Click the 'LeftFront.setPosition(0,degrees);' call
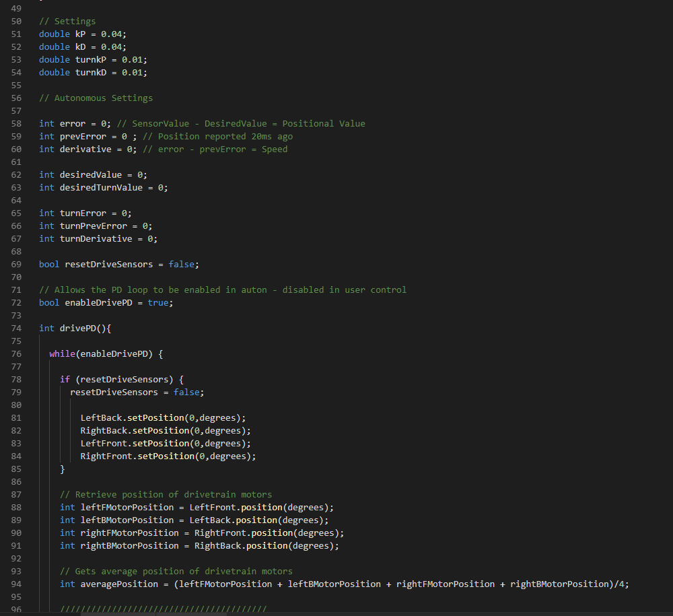Viewport: 673px width, 616px height. pos(166,444)
